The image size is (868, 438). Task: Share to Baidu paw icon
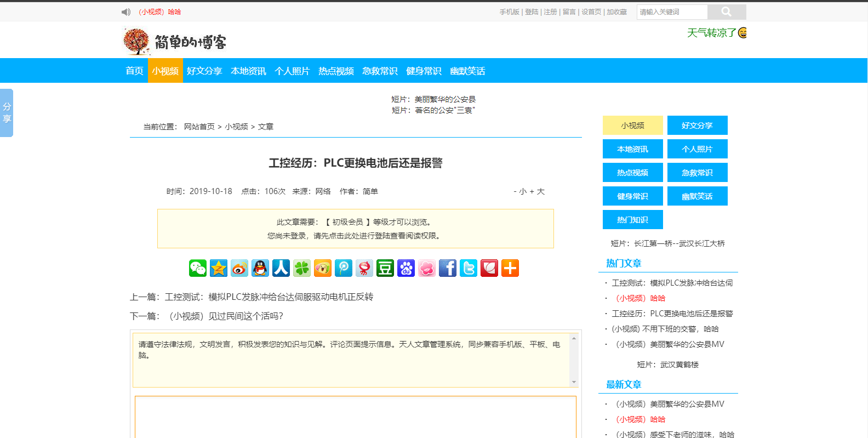(x=406, y=268)
